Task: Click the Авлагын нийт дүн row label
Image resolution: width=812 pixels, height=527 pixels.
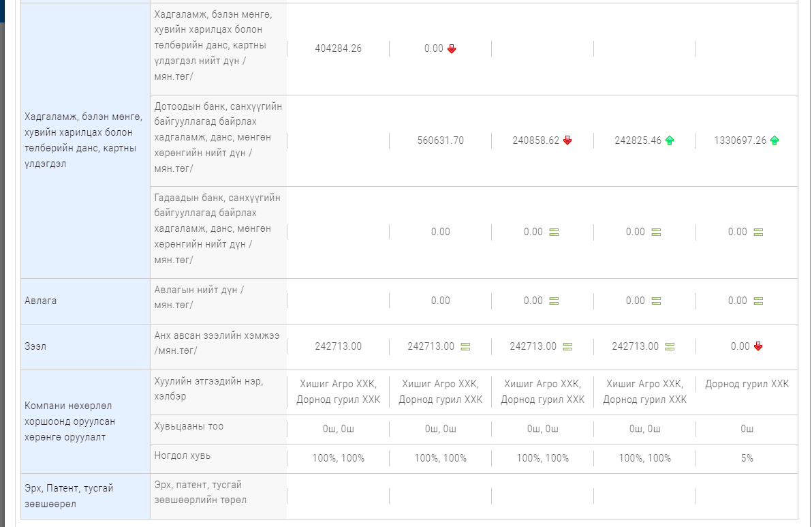Action: (199, 297)
